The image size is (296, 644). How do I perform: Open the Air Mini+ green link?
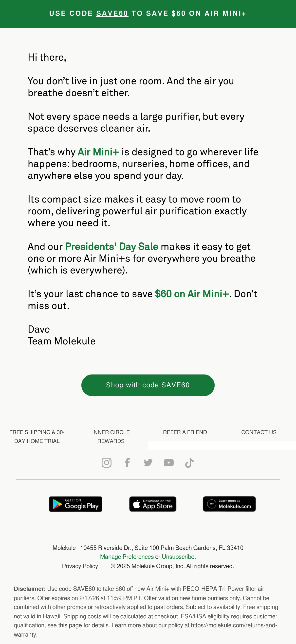[x=98, y=152]
